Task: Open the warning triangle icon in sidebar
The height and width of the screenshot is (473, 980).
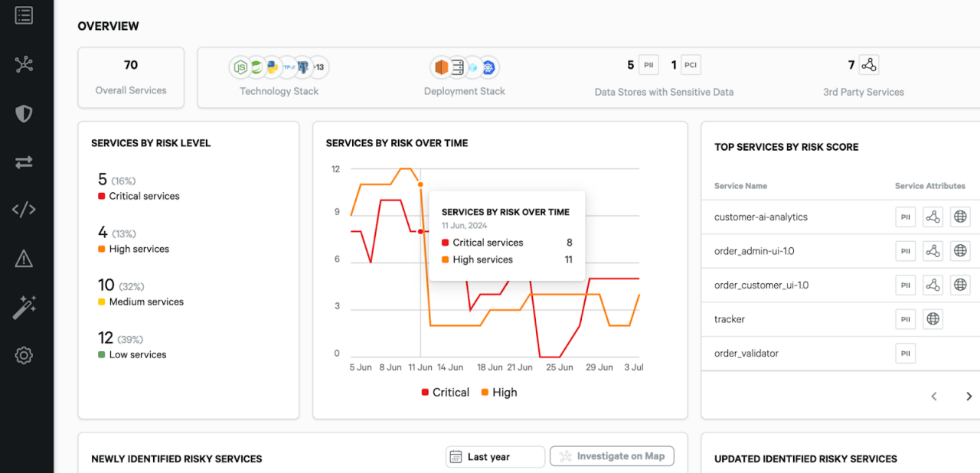Action: (x=24, y=259)
